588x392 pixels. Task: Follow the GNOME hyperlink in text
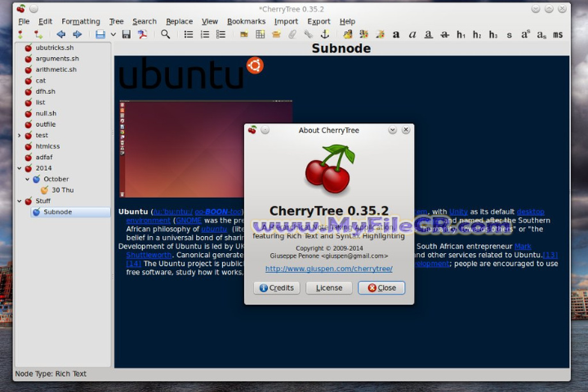click(189, 220)
